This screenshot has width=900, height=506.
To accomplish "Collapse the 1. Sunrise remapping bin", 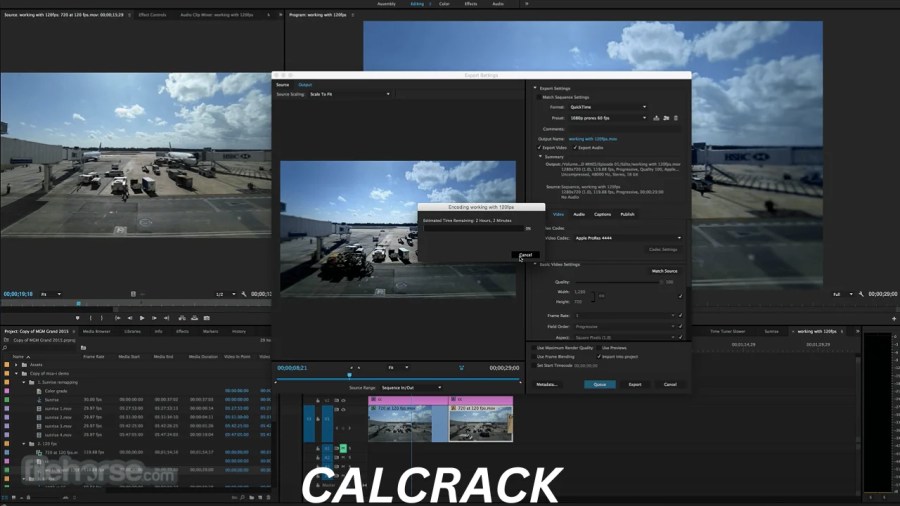I will click(x=24, y=383).
